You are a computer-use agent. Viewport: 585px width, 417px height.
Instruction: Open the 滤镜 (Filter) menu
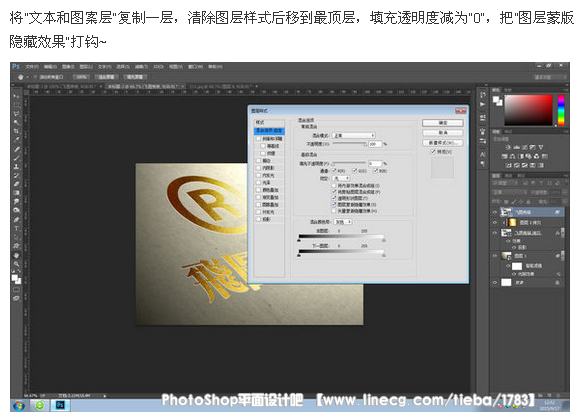point(141,67)
